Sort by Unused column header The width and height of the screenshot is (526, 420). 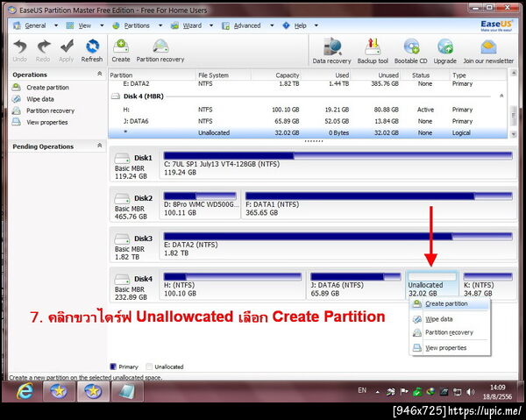pos(376,75)
